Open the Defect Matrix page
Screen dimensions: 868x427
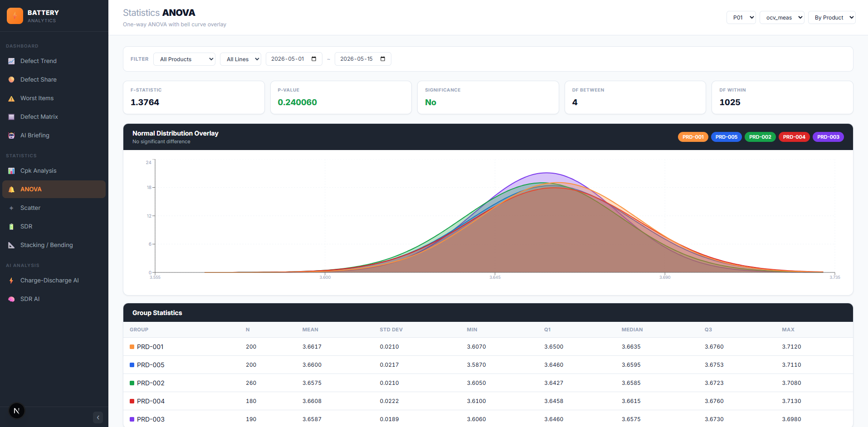pyautogui.click(x=54, y=117)
